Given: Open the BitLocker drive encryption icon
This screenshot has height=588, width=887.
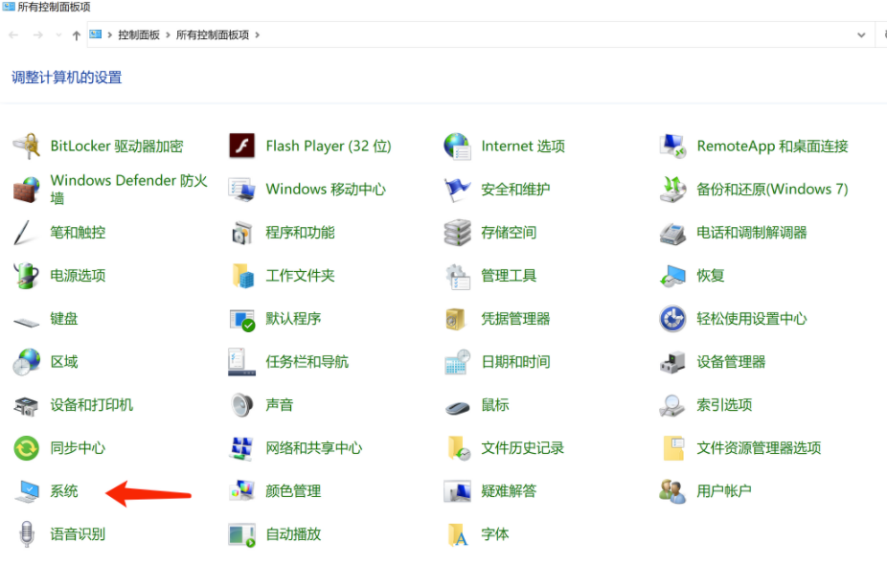Looking at the screenshot, I should (26, 146).
